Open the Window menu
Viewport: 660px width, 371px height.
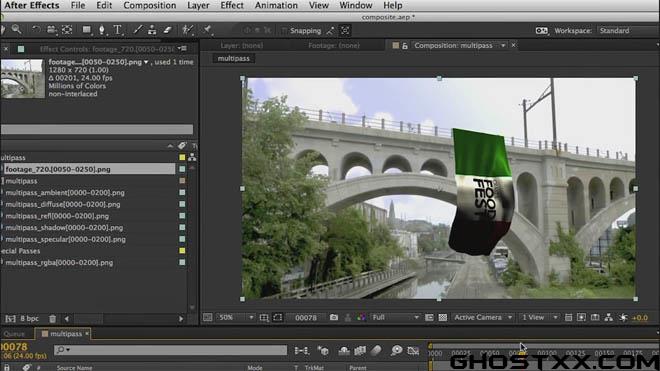(x=356, y=5)
